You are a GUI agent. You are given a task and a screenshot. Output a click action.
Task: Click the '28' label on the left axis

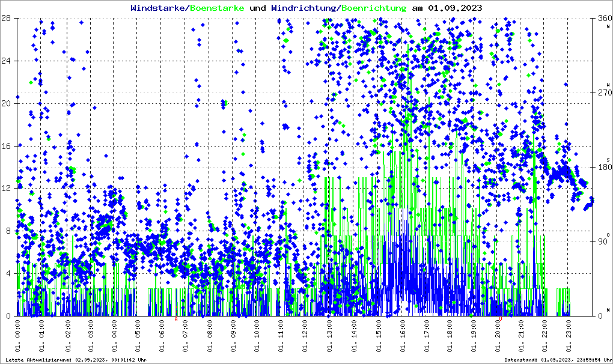(5, 19)
